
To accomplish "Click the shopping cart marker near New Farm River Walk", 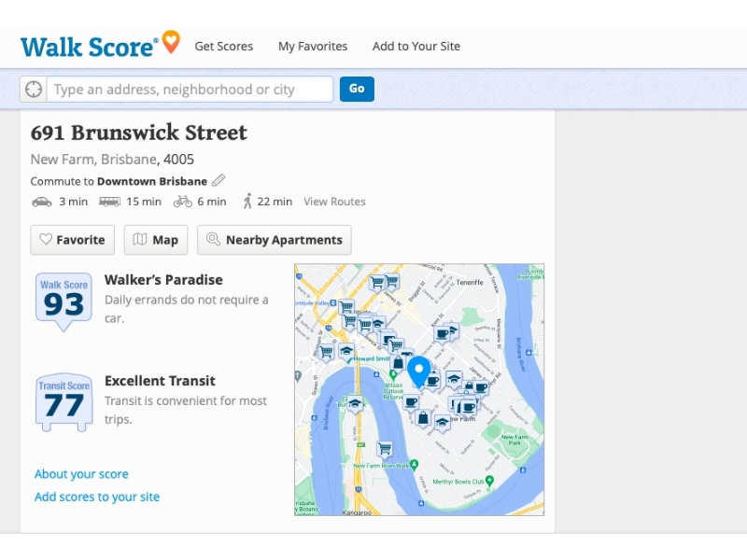I will point(384,449).
